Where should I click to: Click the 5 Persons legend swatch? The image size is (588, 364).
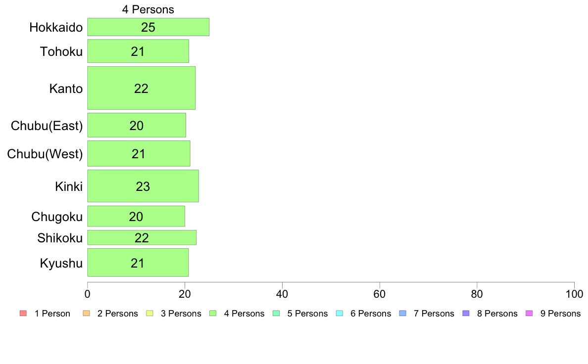point(276,314)
